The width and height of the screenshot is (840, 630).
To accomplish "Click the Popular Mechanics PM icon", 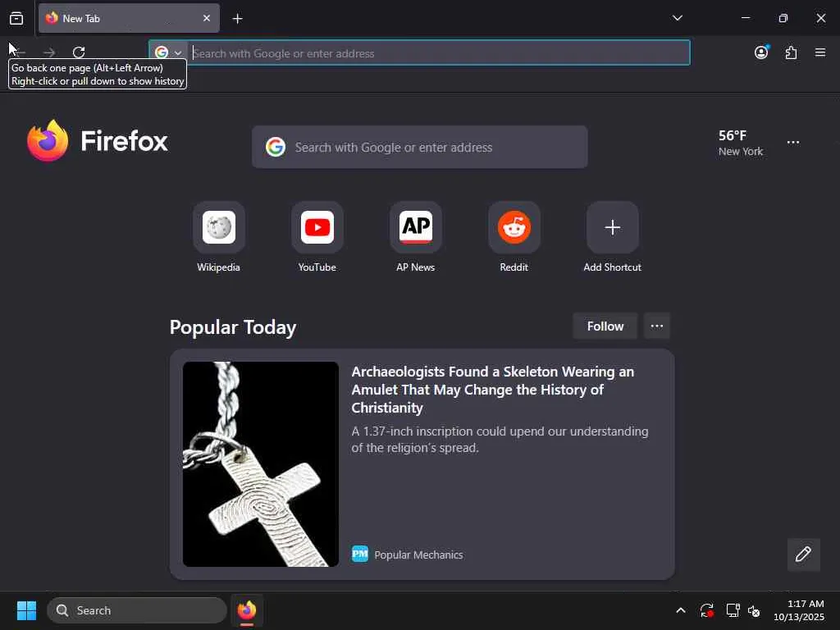I will (x=360, y=554).
